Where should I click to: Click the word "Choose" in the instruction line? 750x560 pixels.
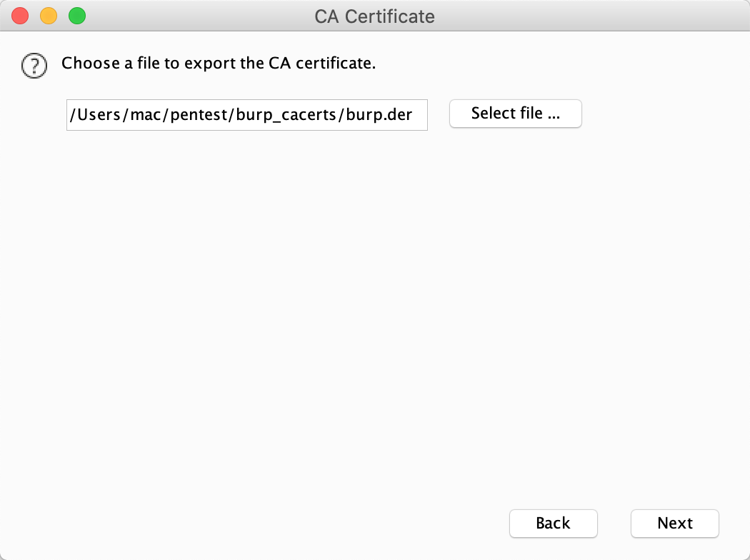pos(91,64)
